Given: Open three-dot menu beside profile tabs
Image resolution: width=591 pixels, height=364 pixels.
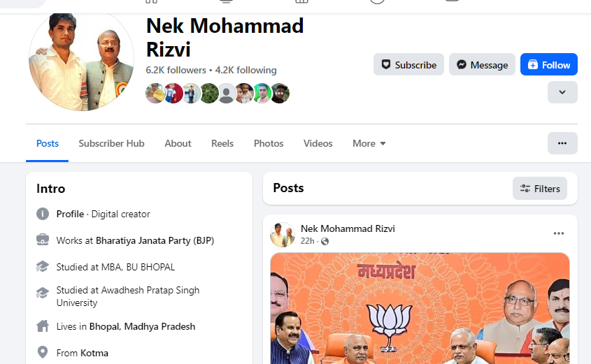Looking at the screenshot, I should click(562, 143).
